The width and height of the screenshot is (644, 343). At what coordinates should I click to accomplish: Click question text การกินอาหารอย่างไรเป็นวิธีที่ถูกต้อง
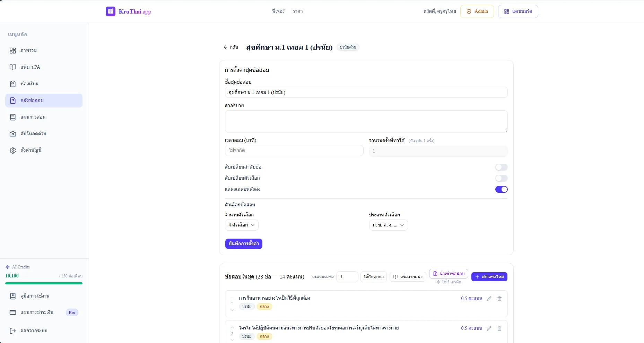click(x=275, y=298)
